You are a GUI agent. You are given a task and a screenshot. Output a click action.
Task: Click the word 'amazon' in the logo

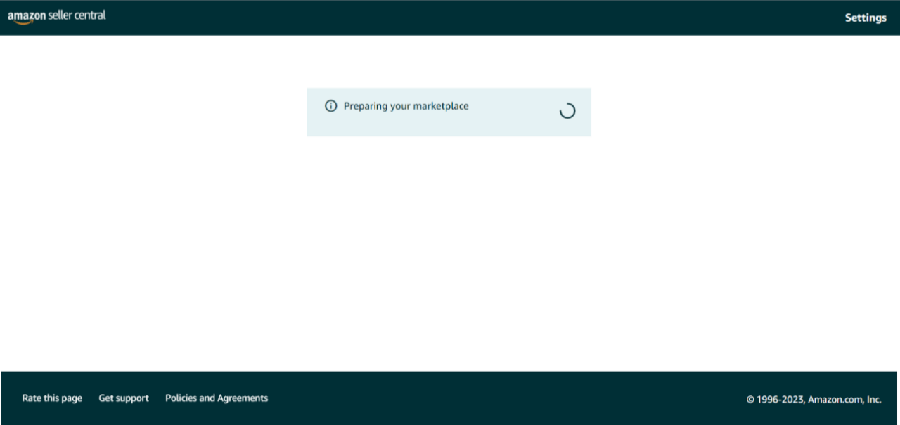[x=26, y=17]
